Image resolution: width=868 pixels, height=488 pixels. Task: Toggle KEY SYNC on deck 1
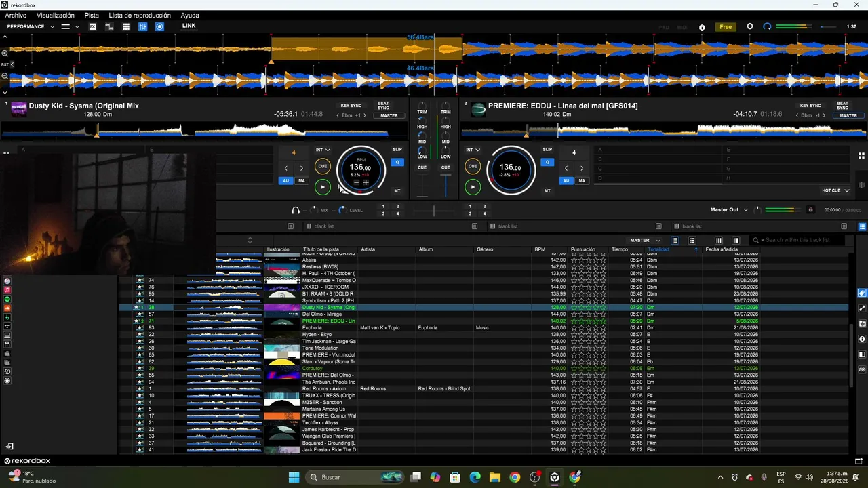pos(351,106)
